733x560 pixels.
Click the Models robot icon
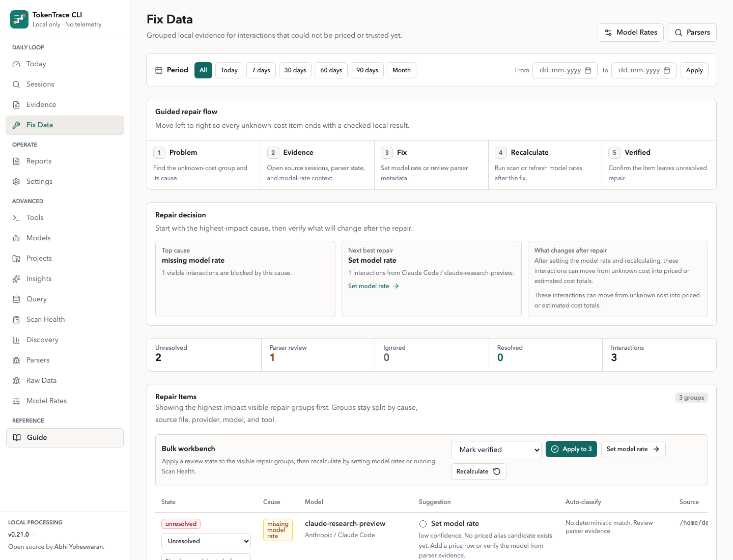tap(16, 238)
